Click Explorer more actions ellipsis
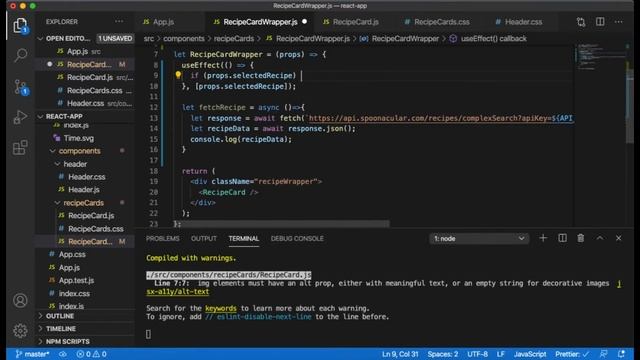The image size is (640, 360). 119,22
